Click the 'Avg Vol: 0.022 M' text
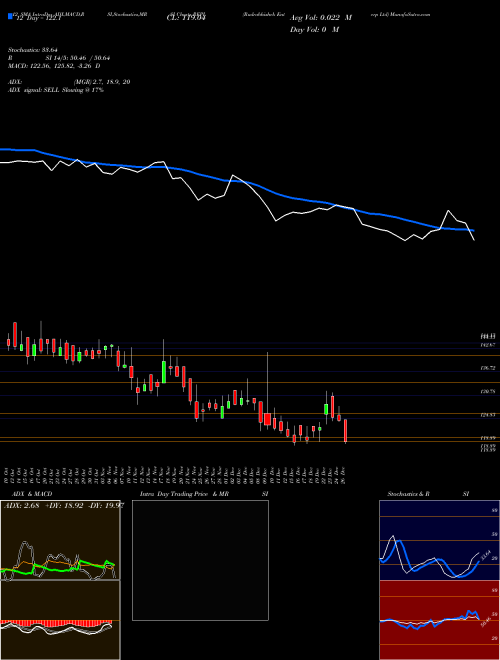 (320, 18)
